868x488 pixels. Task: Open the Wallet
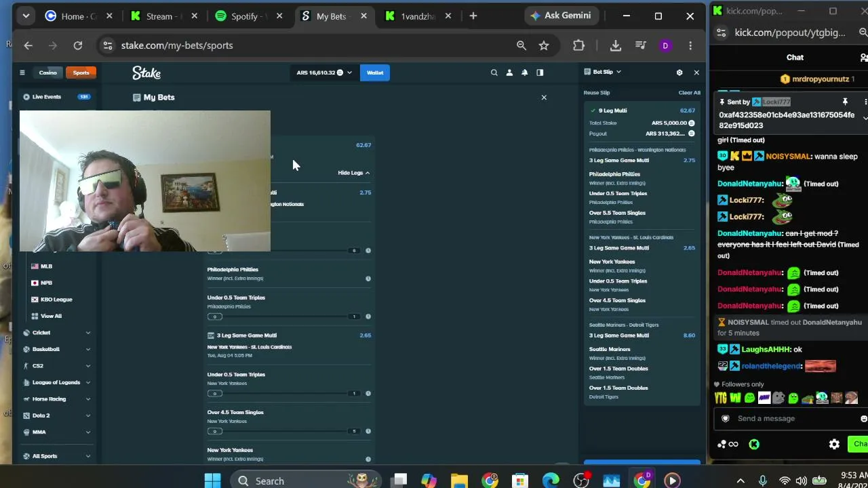[375, 73]
